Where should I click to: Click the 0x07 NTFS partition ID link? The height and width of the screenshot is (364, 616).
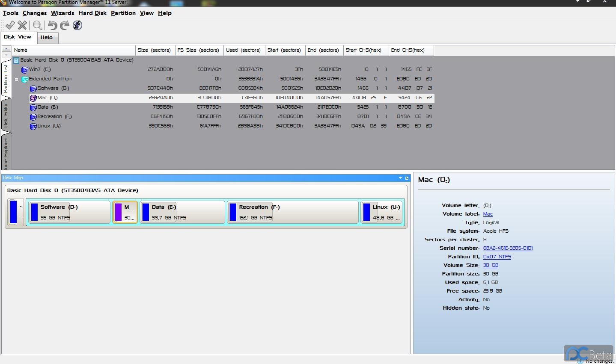tap(497, 257)
